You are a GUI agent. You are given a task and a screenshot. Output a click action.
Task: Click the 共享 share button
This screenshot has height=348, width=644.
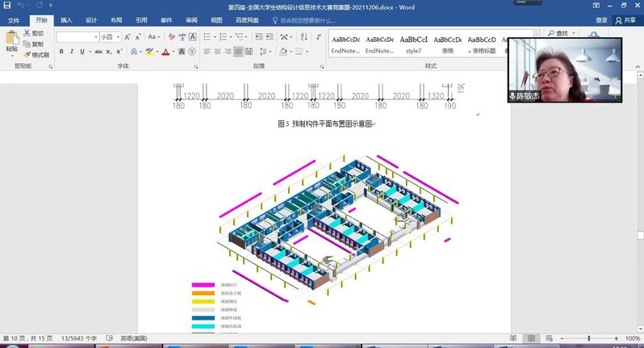625,20
